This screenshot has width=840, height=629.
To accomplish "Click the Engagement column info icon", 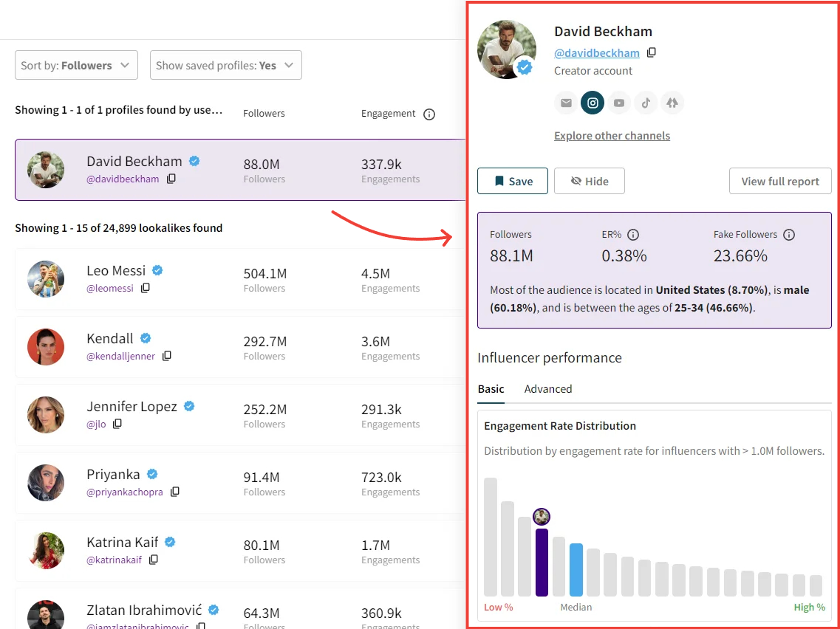I will click(429, 114).
